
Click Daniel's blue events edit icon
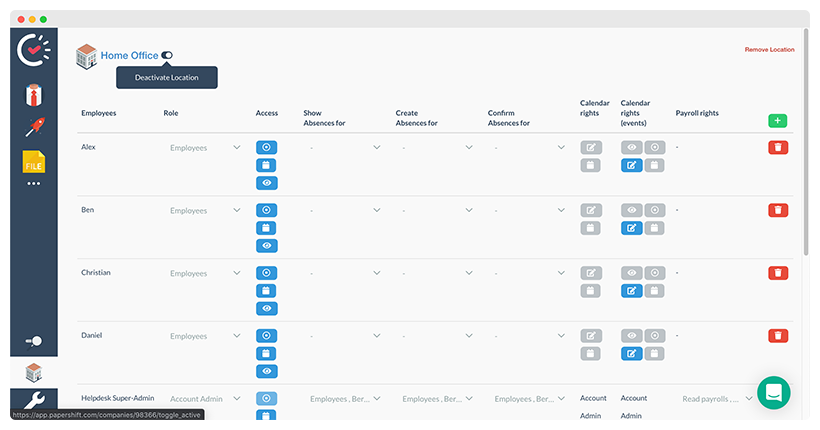(631, 354)
